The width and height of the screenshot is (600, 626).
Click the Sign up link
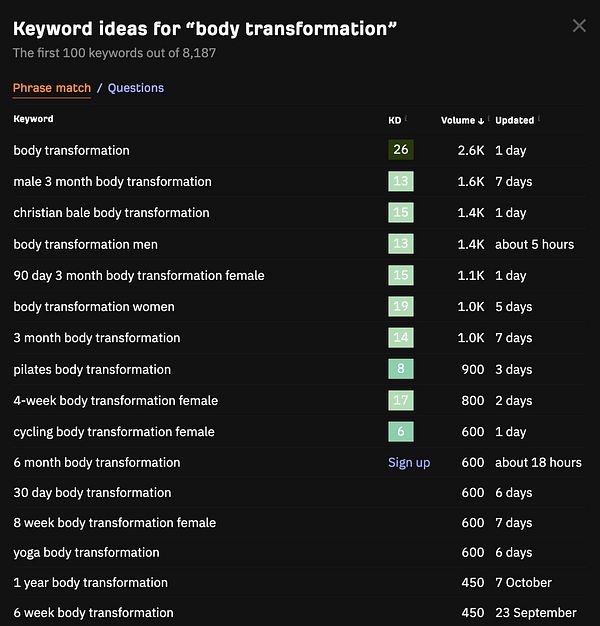coord(409,463)
